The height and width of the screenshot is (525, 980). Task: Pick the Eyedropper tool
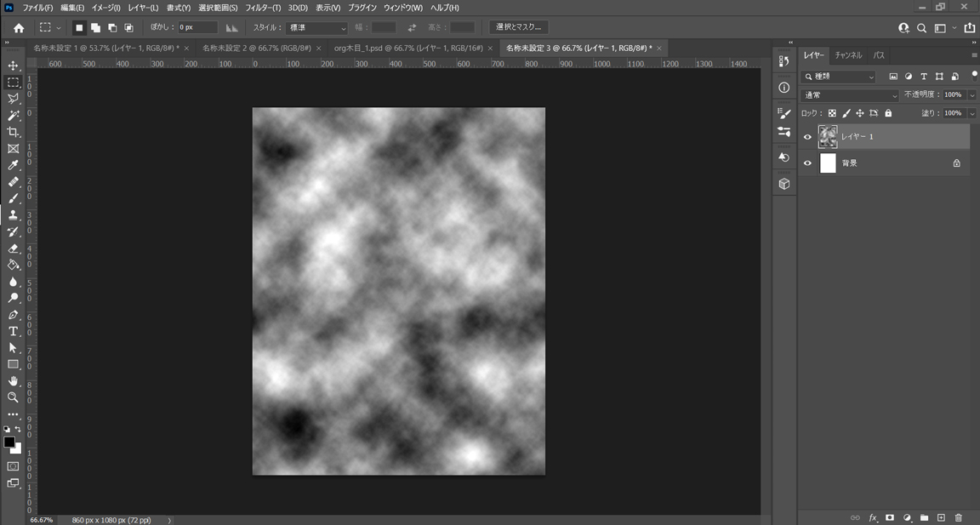point(13,165)
